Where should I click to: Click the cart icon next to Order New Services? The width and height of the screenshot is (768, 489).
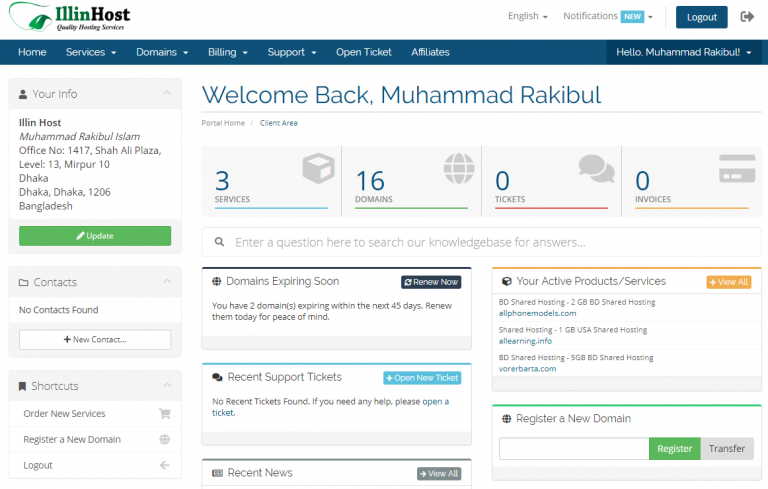[x=164, y=413]
